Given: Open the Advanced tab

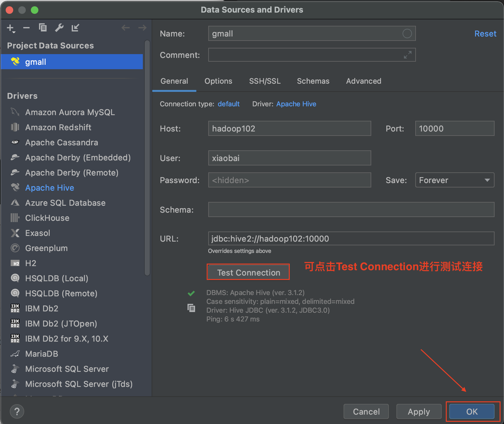Looking at the screenshot, I should coord(364,81).
